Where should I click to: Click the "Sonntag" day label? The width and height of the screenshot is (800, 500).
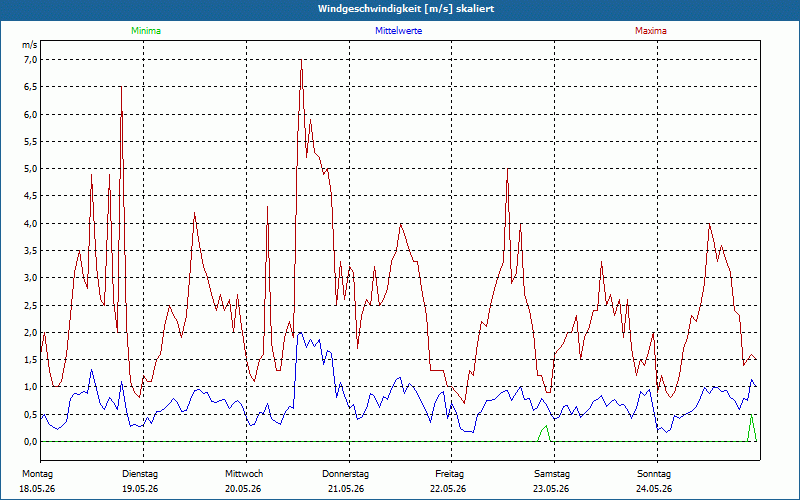pos(654,474)
